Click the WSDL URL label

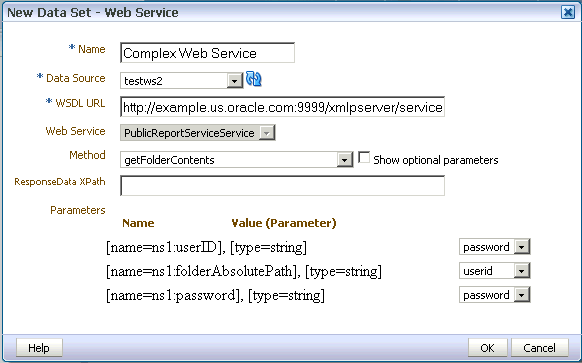[x=80, y=103]
